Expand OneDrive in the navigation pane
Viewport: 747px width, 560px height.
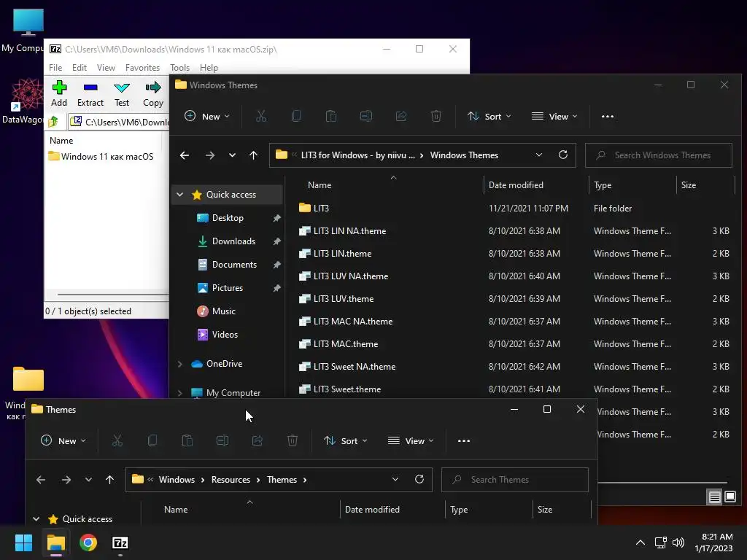point(179,364)
